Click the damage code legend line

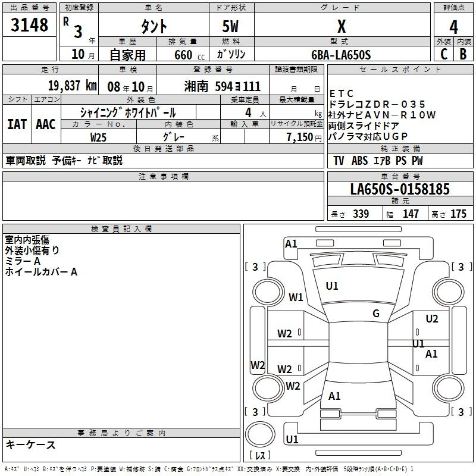click(x=209, y=469)
